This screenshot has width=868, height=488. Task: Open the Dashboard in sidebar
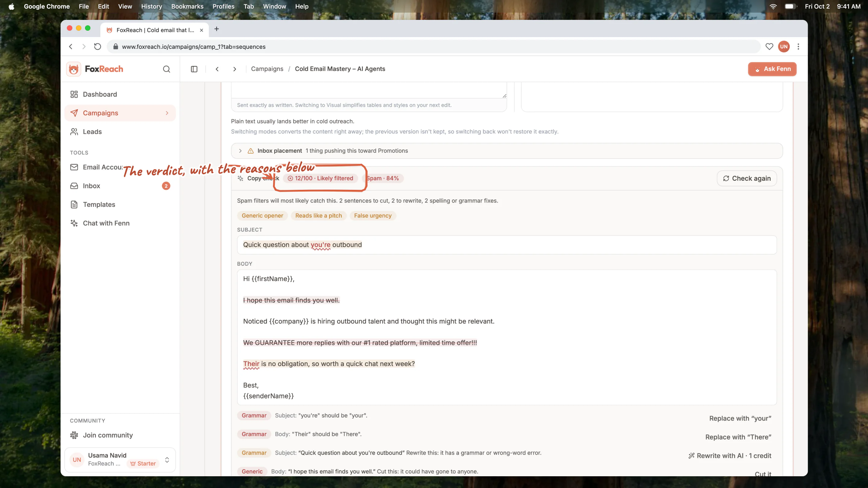point(120,94)
